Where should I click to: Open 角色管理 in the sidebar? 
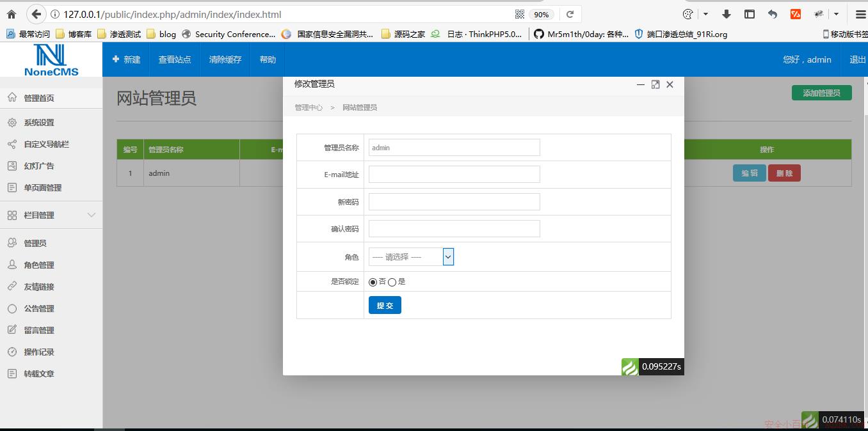(51, 265)
